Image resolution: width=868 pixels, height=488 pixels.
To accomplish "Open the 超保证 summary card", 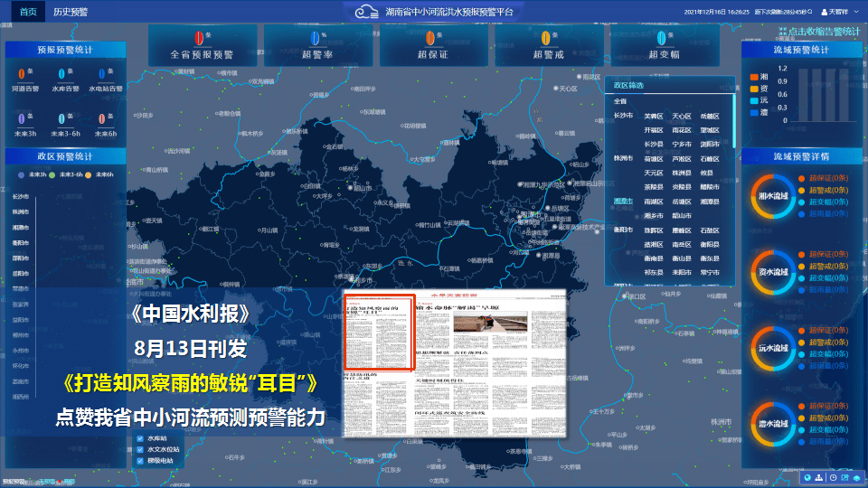I will (x=434, y=45).
